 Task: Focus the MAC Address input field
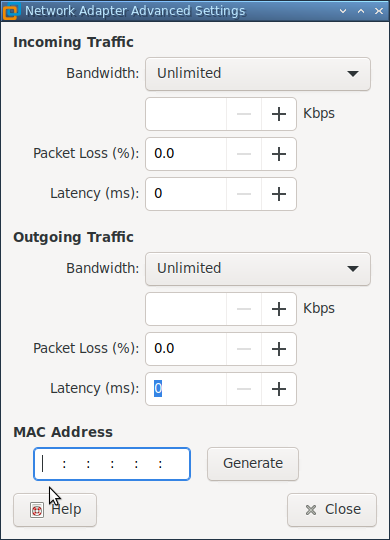coord(112,464)
